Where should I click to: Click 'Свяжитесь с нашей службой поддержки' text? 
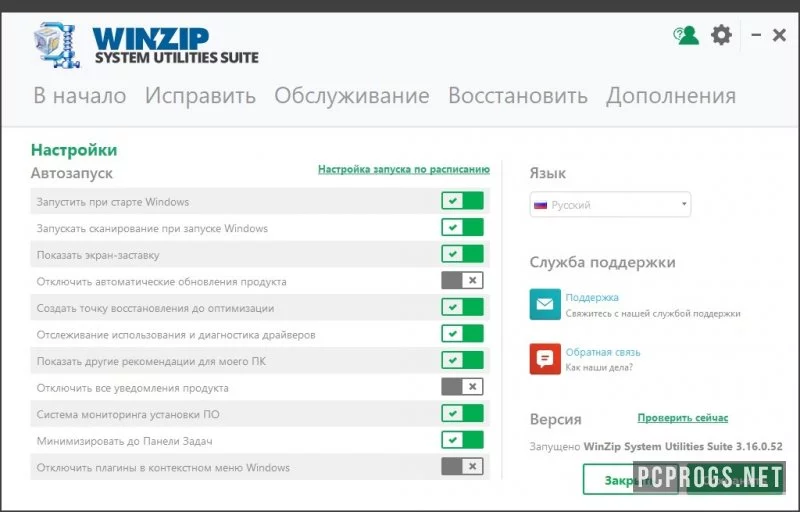[653, 314]
